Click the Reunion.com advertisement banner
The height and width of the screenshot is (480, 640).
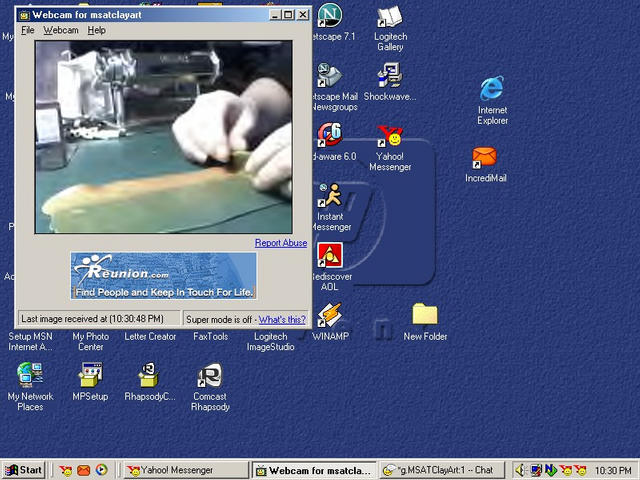pos(164,276)
